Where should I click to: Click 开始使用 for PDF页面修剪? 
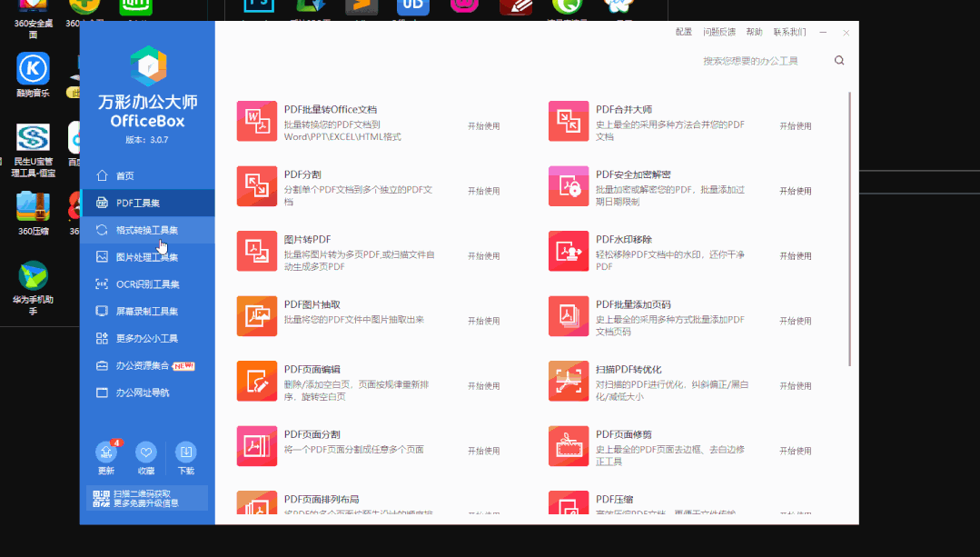click(x=796, y=451)
